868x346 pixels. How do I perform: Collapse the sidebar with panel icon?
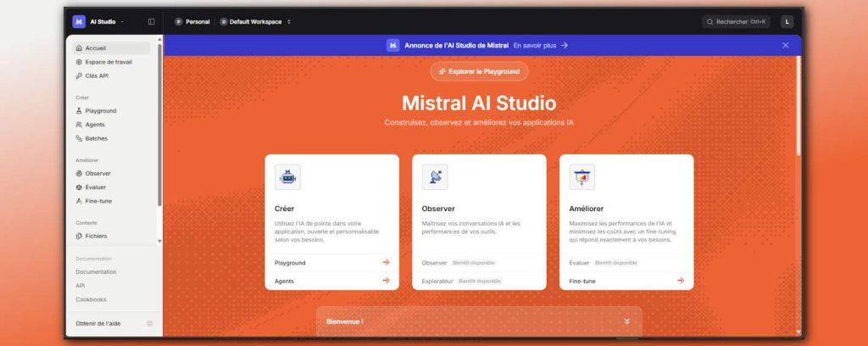(152, 21)
